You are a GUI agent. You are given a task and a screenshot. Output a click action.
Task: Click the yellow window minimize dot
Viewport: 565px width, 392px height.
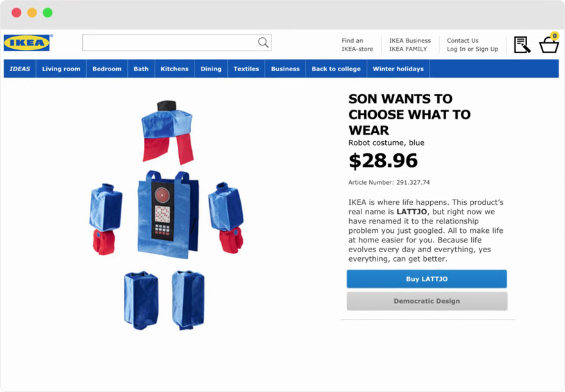(x=32, y=13)
